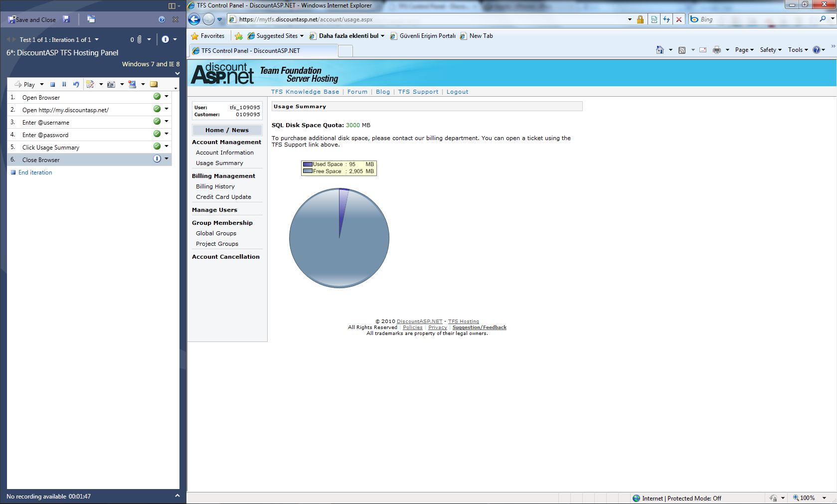This screenshot has height=504, width=837.
Task: Click the Logout link
Action: click(457, 92)
